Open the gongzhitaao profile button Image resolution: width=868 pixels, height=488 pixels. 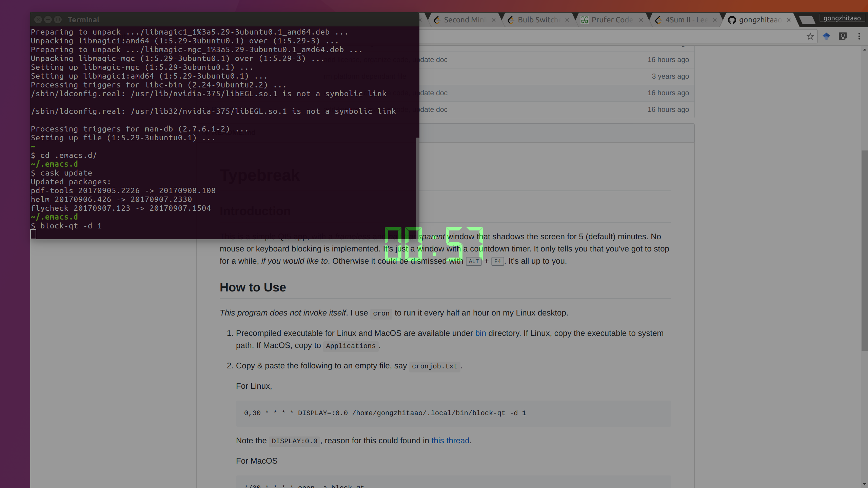(842, 18)
